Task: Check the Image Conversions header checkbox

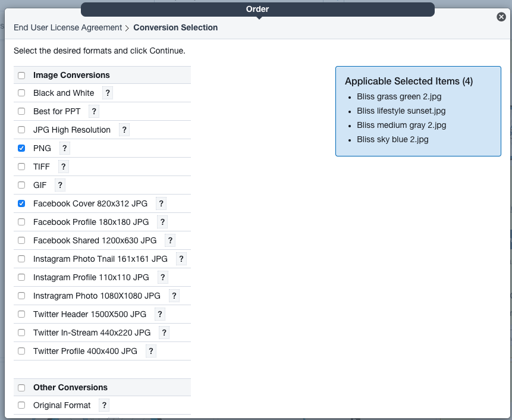Action: 21,76
